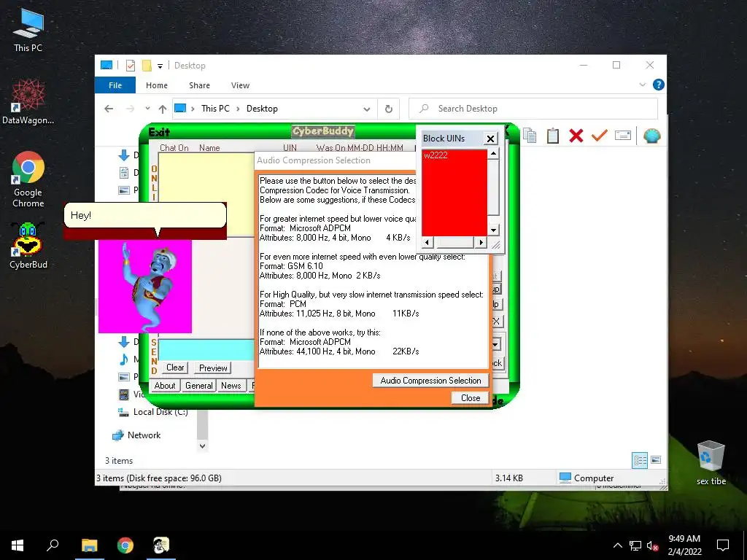This screenshot has height=560, width=747.
Task: Open the News tab in CyberBuddy
Action: 231,386
